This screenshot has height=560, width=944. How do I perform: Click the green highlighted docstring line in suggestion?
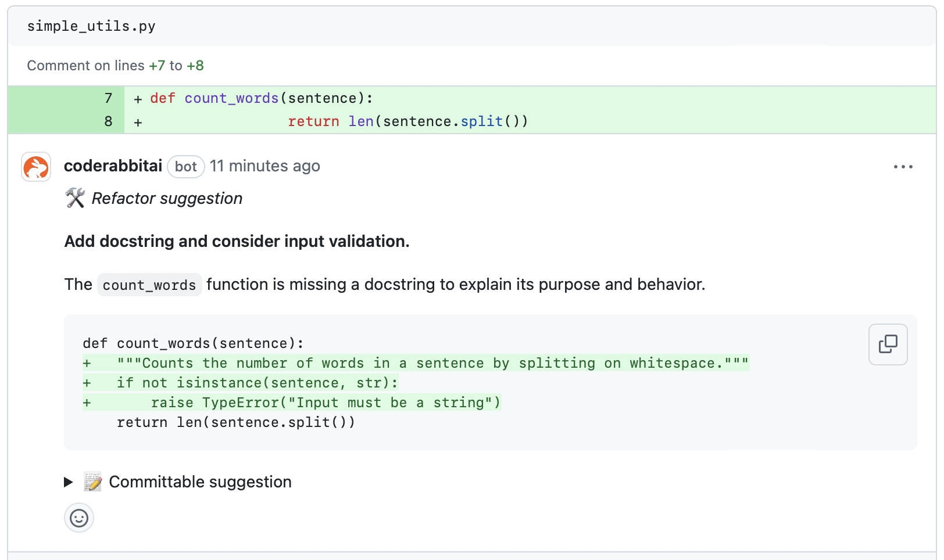coord(416,363)
